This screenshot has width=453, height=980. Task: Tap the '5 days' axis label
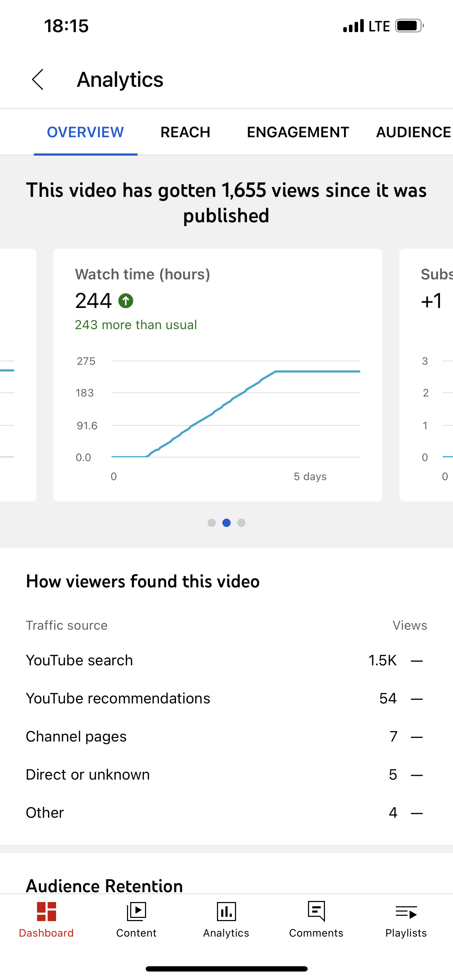[x=310, y=476]
